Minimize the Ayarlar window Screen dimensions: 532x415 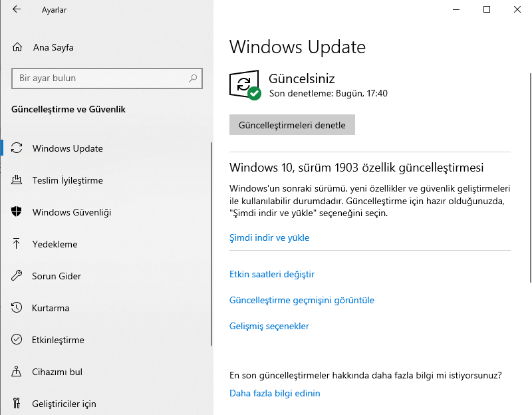click(x=456, y=9)
